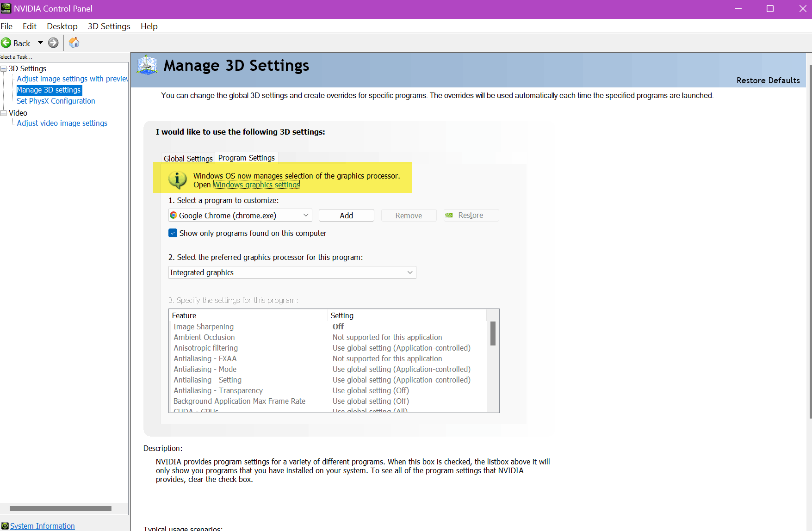
Task: Close the NVIDIA Control Panel window
Action: click(802, 9)
